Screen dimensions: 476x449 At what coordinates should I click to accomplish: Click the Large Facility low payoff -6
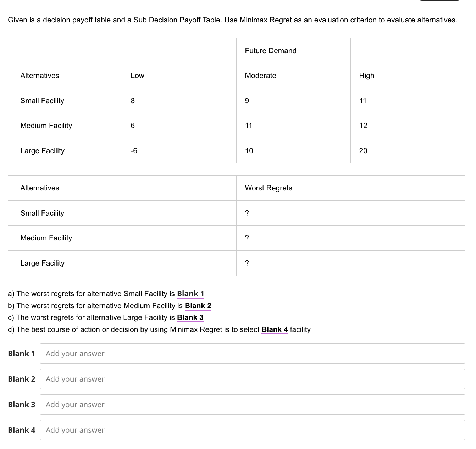click(134, 151)
